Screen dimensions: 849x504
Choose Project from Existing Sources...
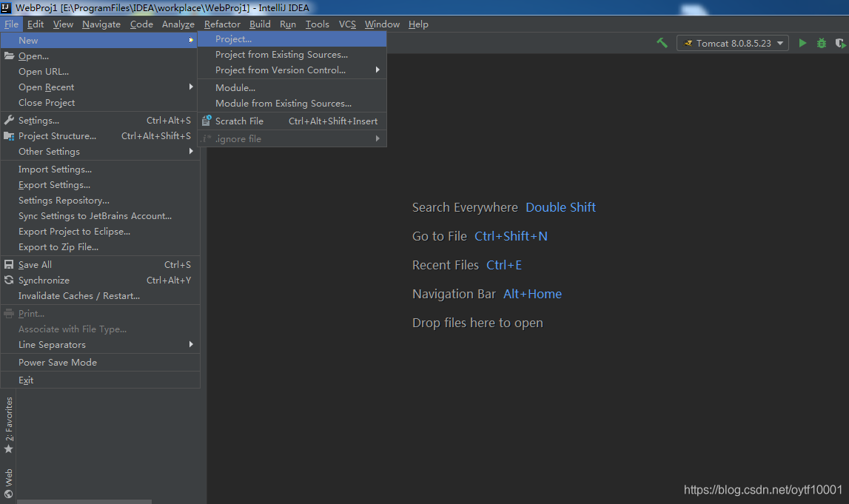292,55
